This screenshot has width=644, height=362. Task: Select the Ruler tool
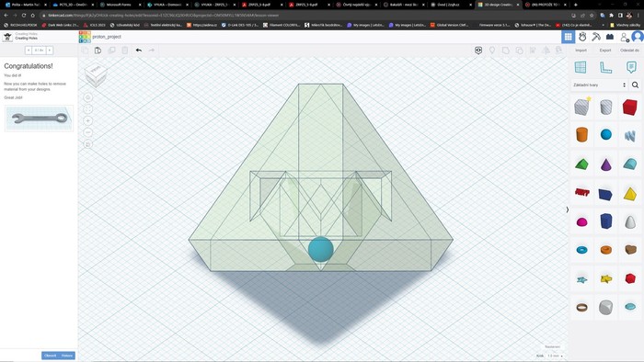click(x=605, y=67)
